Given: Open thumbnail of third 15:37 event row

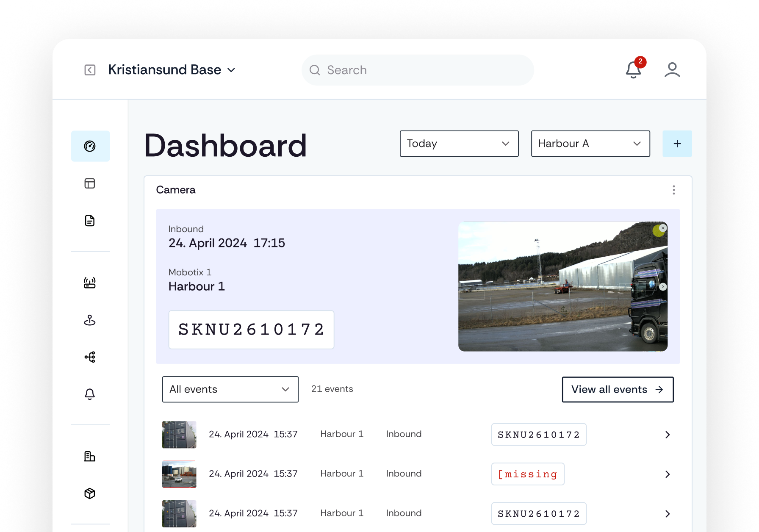Looking at the screenshot, I should tap(179, 514).
